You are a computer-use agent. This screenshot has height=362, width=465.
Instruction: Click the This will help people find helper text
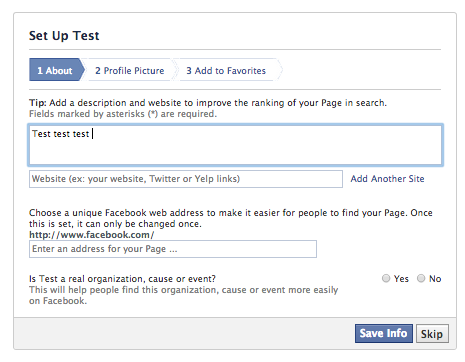coord(183,295)
